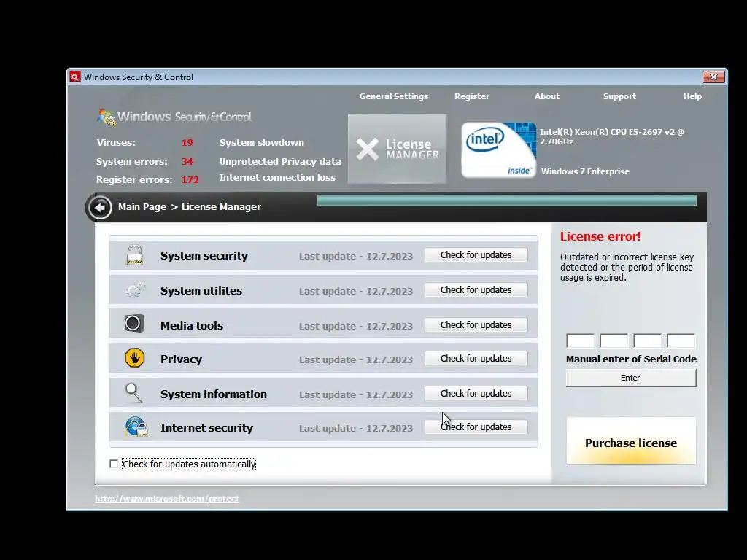Click the System utilites gears icon
The width and height of the screenshot is (747, 560).
coord(135,289)
